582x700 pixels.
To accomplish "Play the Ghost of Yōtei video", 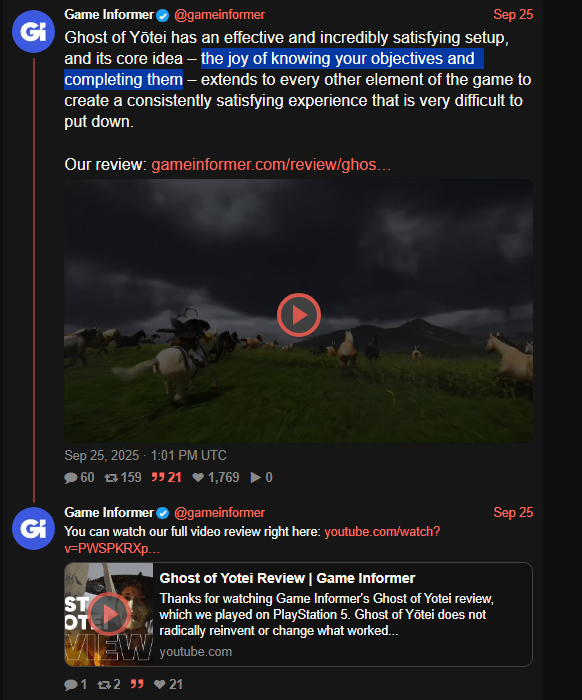I will tap(299, 315).
